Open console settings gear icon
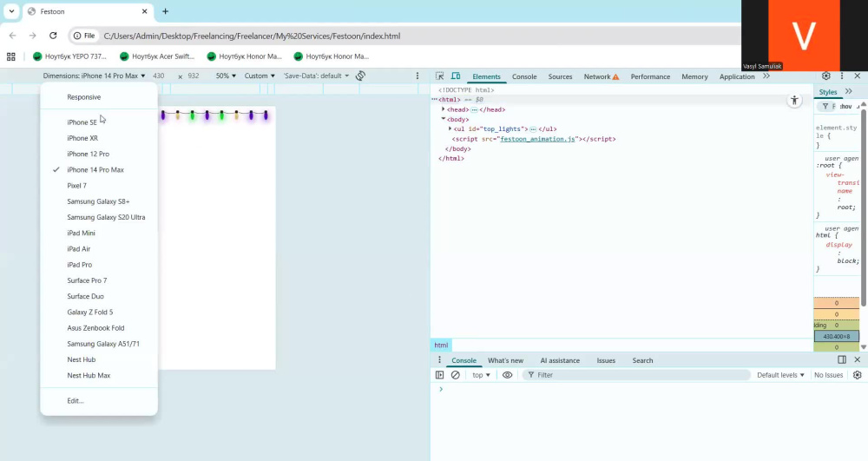The height and width of the screenshot is (461, 868). click(x=857, y=375)
